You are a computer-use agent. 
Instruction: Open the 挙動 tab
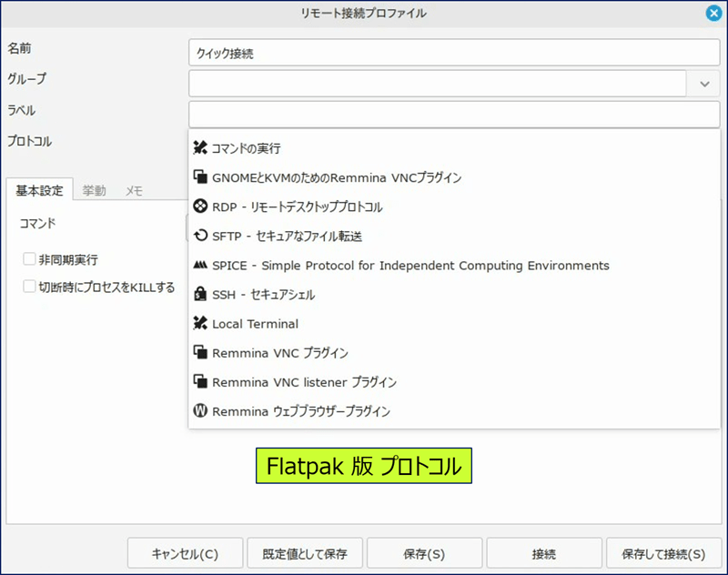pos(95,190)
